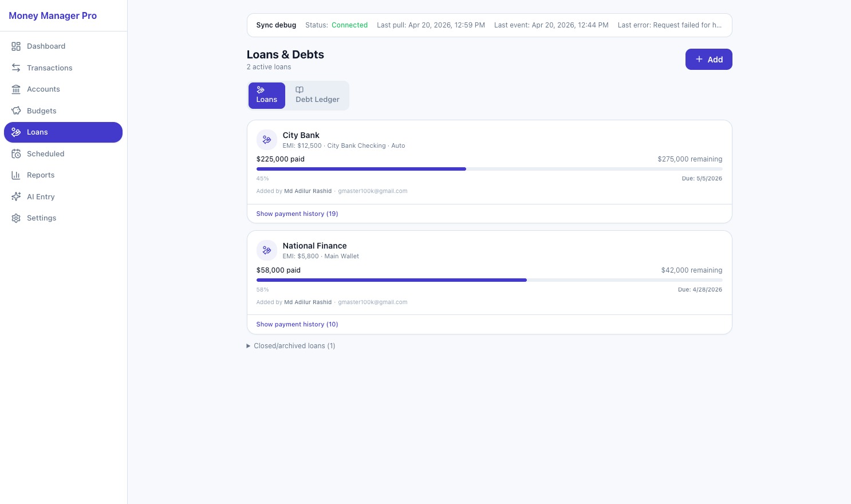
Task: Click the Add loan button
Action: 708,60
